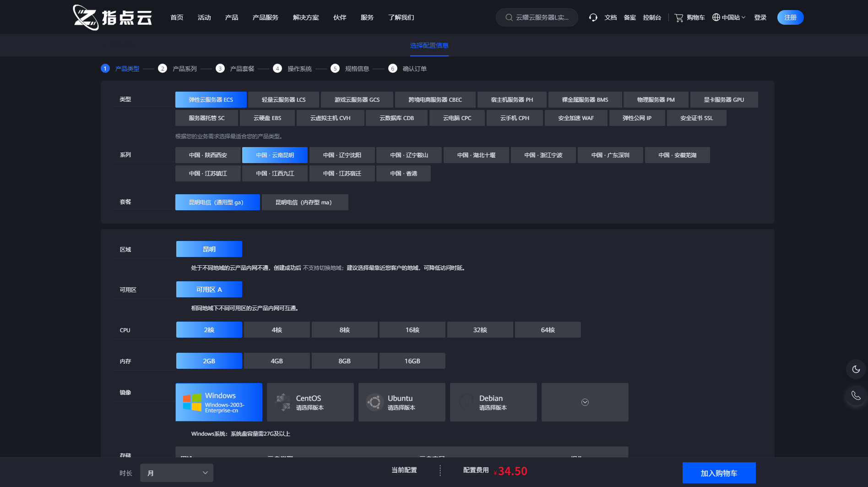868x487 pixels.
Task: Click the 登录 link
Action: point(760,17)
